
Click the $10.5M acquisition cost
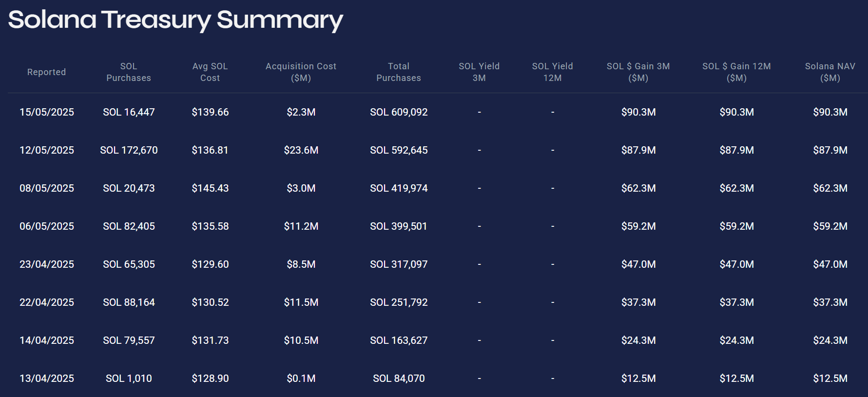[x=301, y=340]
